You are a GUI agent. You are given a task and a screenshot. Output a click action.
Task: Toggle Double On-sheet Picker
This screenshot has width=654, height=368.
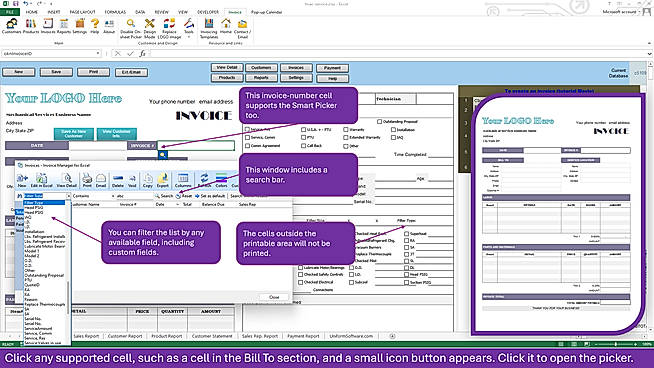[131, 28]
